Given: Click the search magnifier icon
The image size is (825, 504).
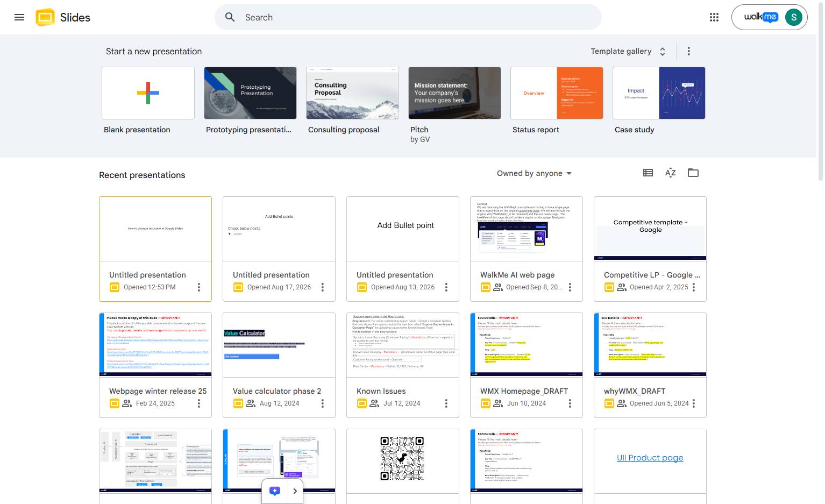Looking at the screenshot, I should click(230, 17).
